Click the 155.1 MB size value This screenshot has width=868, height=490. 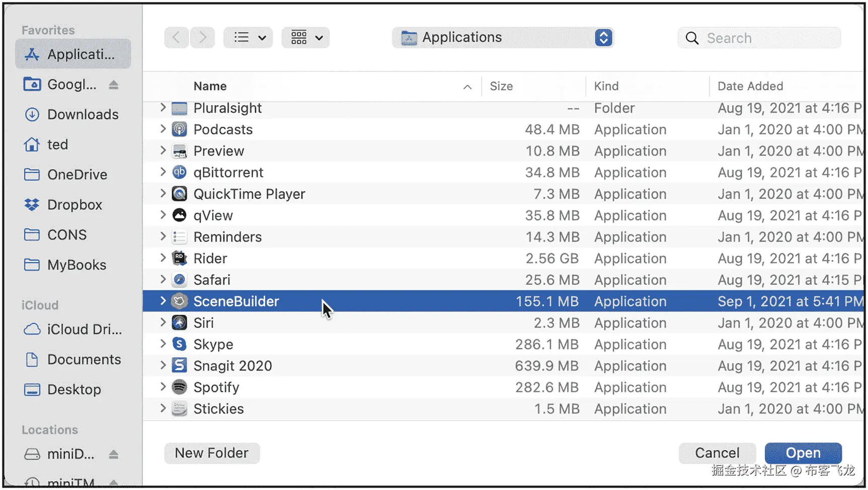[547, 301]
